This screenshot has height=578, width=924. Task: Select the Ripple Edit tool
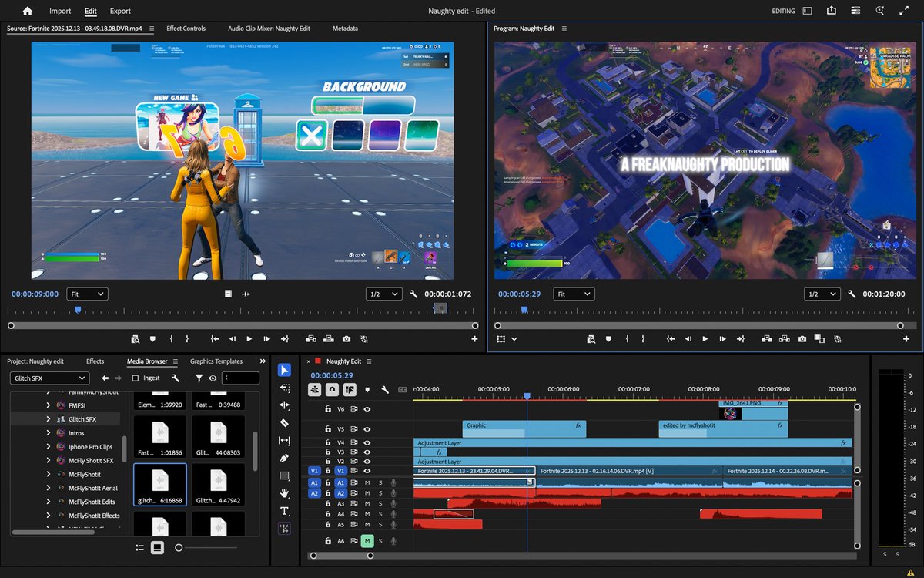pos(284,405)
